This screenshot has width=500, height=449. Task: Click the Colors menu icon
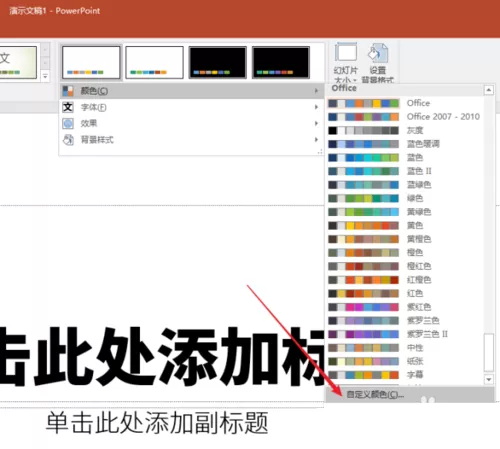[68, 91]
